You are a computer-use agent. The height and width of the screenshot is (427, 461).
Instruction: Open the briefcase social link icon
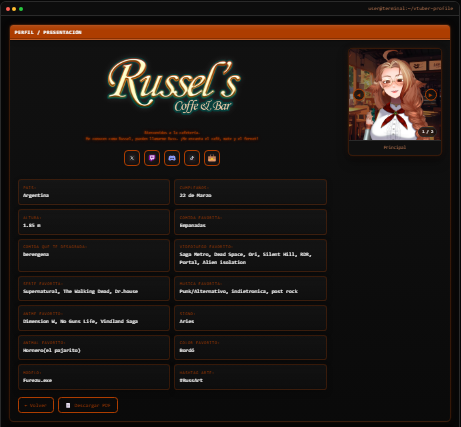tap(212, 158)
